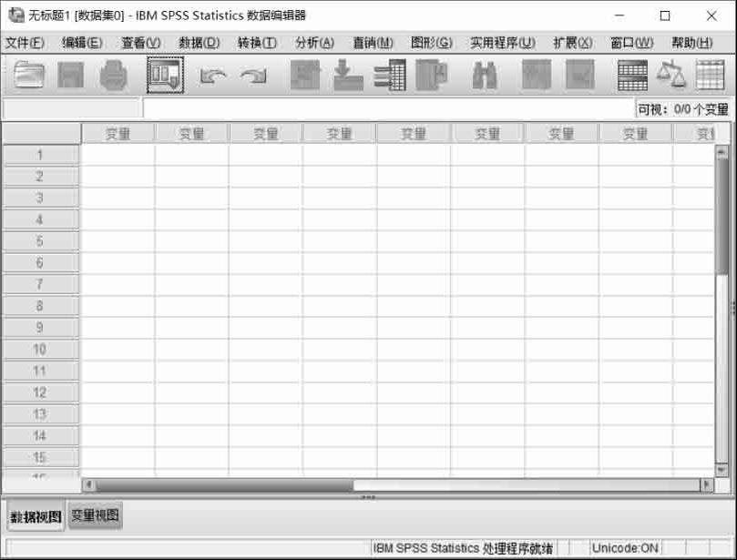737x560 pixels.
Task: Click the vertical scrollbar thumb
Action: click(x=722, y=216)
